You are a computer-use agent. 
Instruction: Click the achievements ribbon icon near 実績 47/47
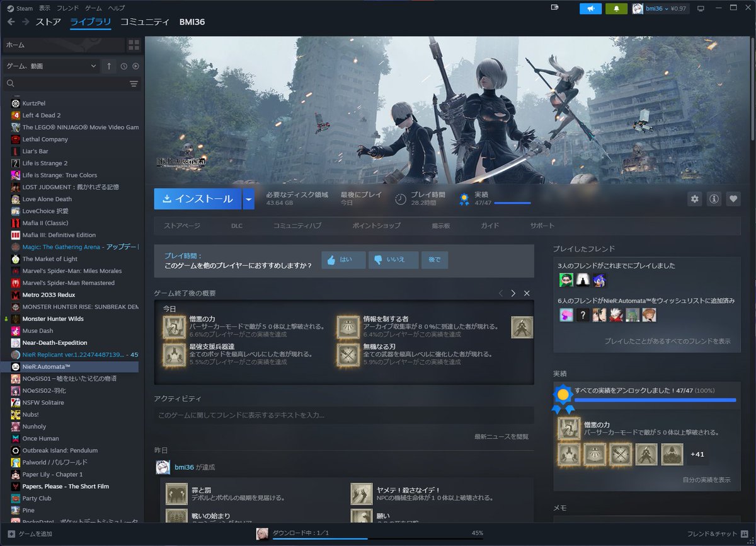click(464, 199)
